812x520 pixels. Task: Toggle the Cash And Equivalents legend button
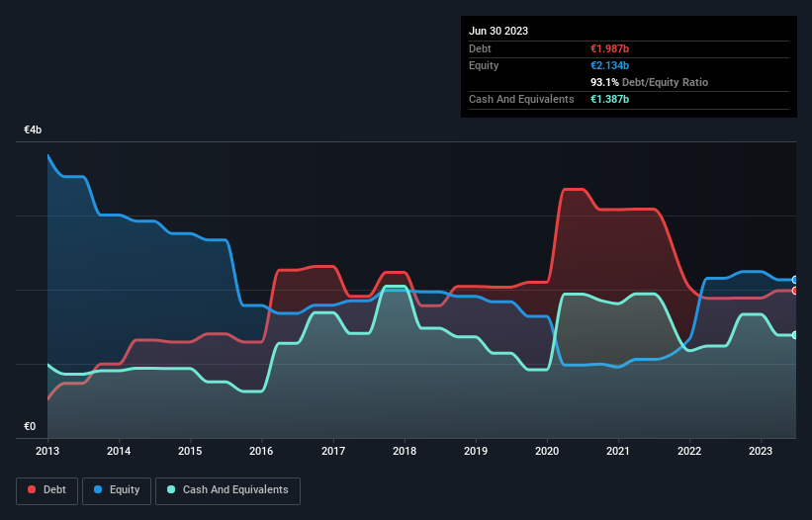click(227, 490)
